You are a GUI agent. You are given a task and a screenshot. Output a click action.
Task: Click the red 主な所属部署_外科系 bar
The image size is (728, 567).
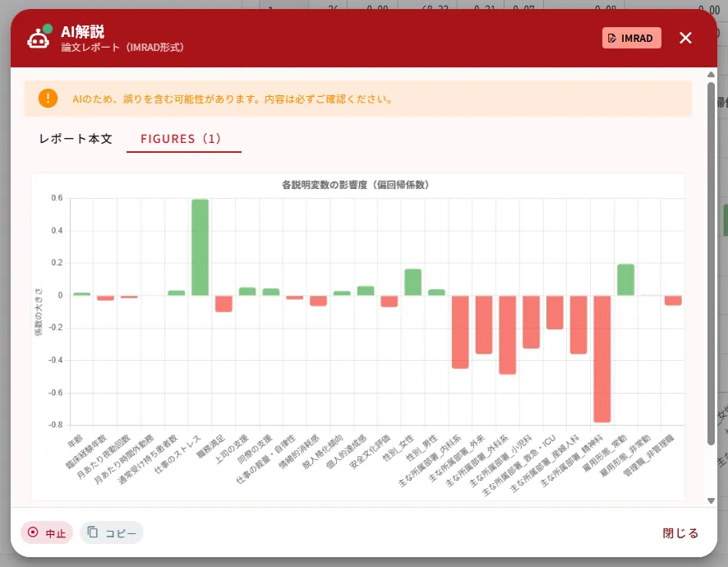(508, 334)
